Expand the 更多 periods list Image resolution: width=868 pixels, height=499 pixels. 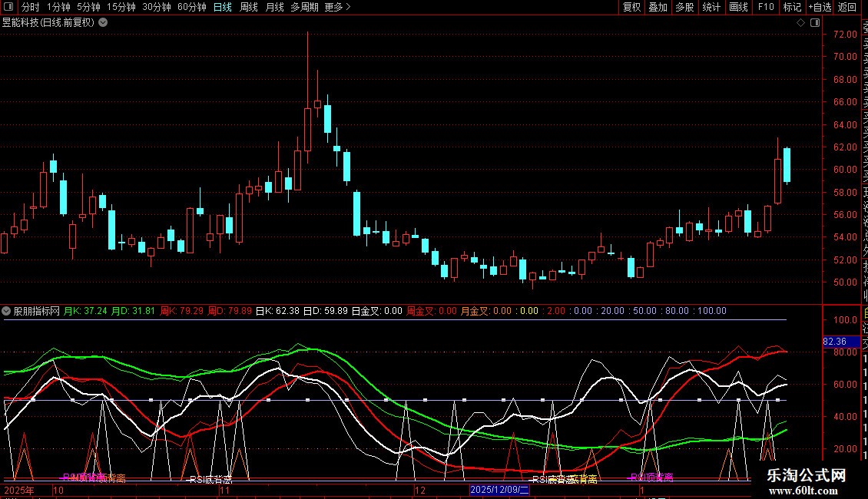coord(337,7)
